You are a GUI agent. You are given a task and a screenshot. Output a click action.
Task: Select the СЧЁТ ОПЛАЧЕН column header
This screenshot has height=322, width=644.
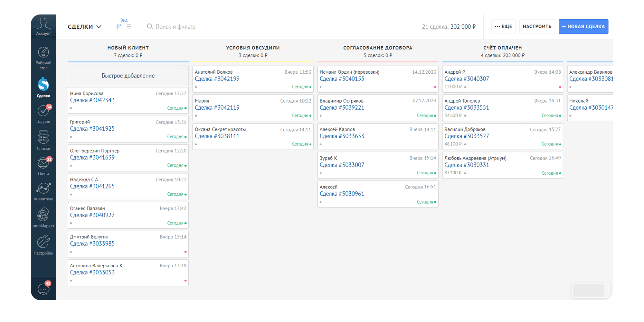pos(502,48)
